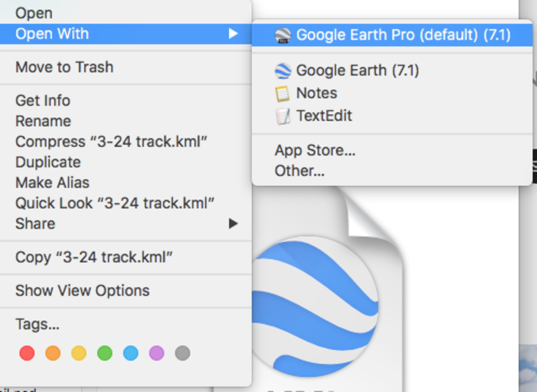Apply the green tag color

coord(105,353)
